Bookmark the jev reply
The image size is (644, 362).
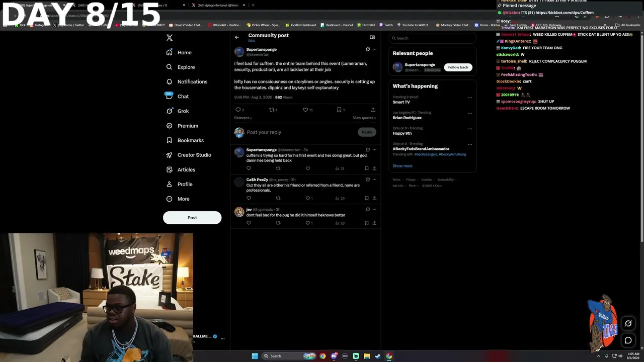pos(367,223)
